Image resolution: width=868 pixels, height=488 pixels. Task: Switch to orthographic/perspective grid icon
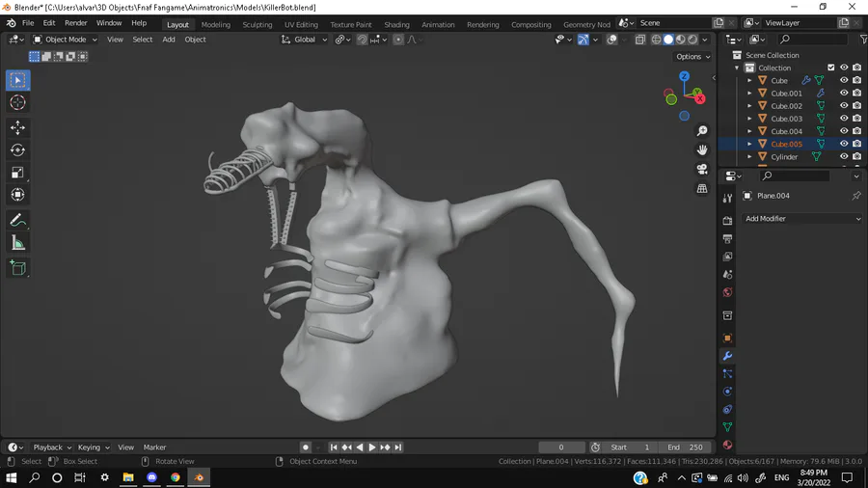702,188
